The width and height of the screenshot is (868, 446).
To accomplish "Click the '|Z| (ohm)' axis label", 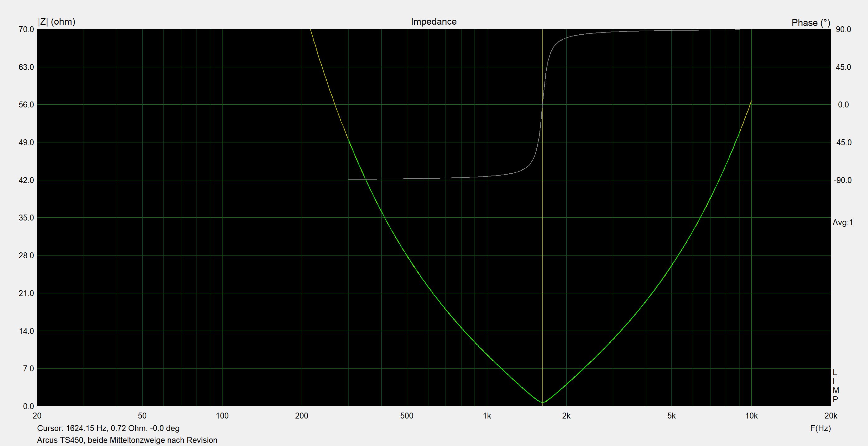I will 56,22.
